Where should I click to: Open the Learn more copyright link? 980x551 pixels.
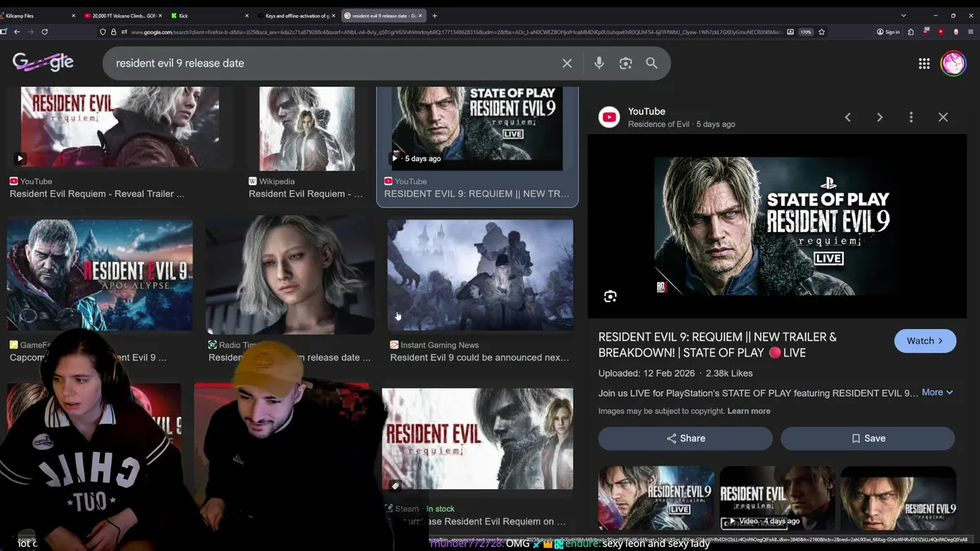pos(749,411)
